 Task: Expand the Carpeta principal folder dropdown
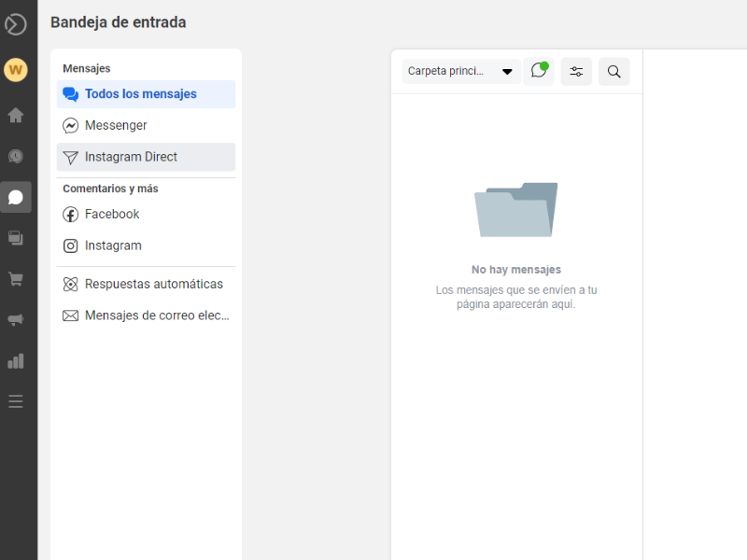461,71
